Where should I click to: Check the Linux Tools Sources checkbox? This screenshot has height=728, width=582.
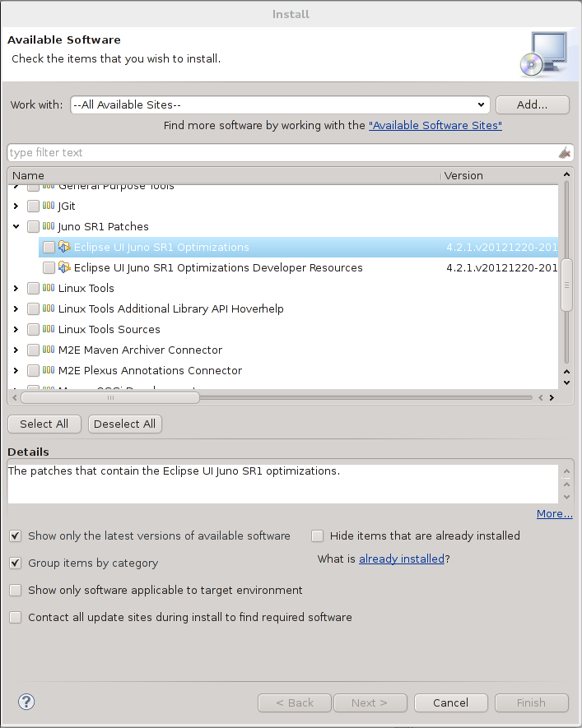pos(33,329)
